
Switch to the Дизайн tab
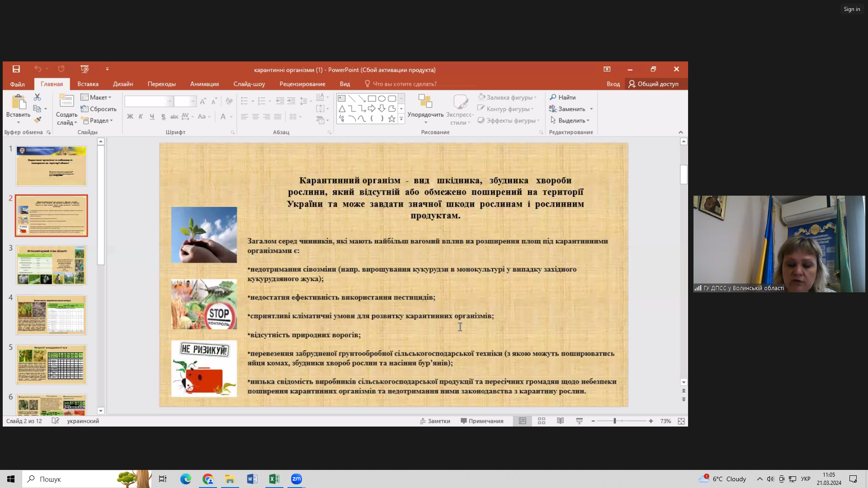pos(123,84)
